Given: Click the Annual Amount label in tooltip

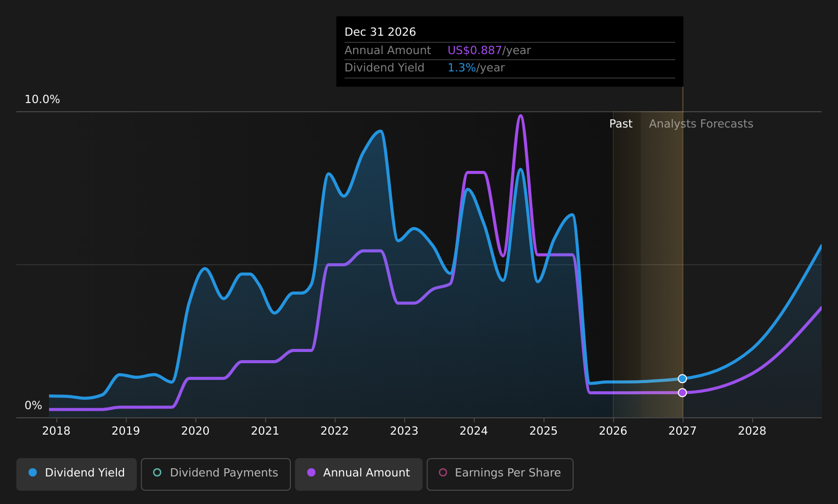Looking at the screenshot, I should 388,51.
